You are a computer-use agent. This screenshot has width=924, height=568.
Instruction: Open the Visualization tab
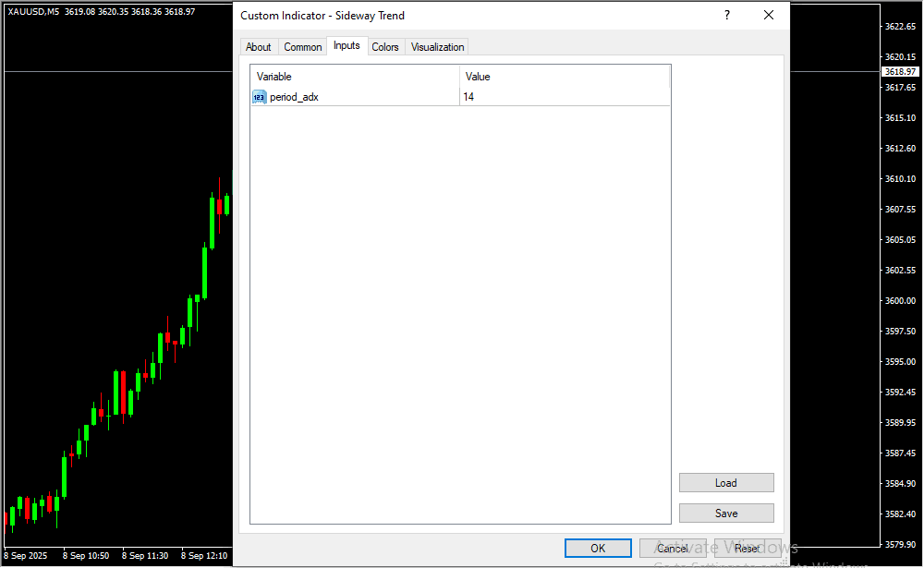coord(438,47)
